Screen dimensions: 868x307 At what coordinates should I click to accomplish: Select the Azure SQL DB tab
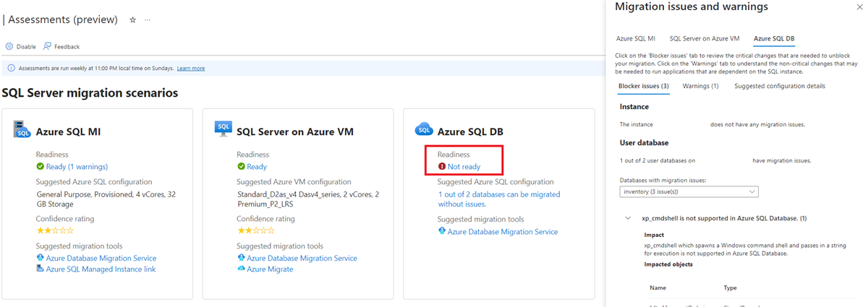coord(774,38)
